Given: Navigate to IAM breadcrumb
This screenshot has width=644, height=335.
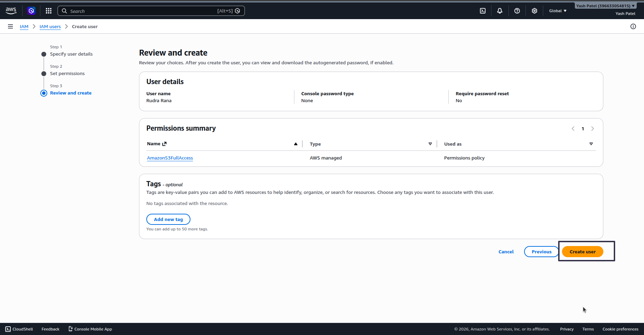Looking at the screenshot, I should (x=24, y=26).
